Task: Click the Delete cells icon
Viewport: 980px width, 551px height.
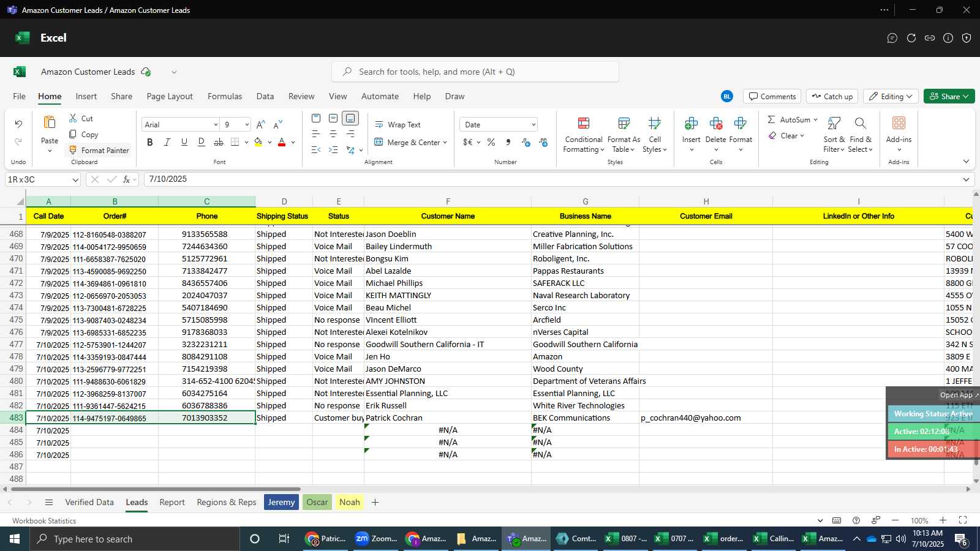Action: 715,124
